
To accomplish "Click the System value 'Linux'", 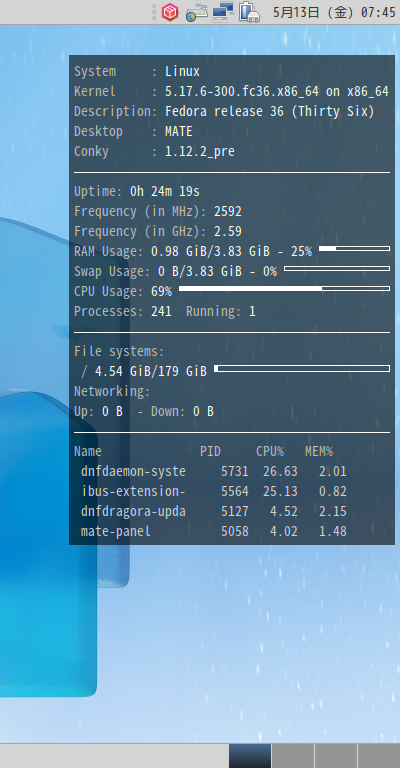I will click(183, 72).
